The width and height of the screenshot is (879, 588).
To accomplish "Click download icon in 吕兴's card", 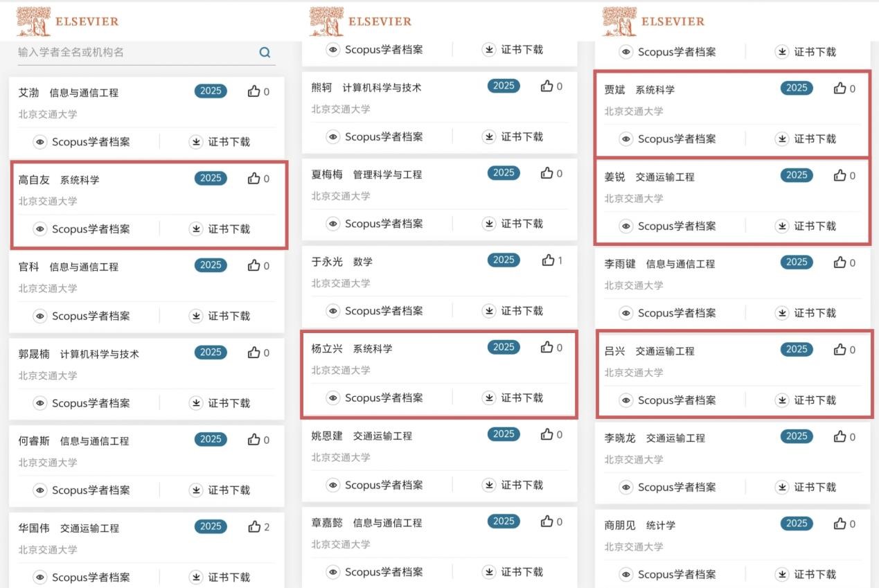I will [x=782, y=400].
